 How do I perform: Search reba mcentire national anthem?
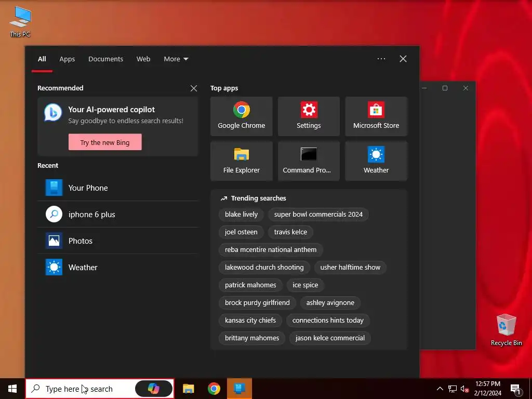click(270, 250)
